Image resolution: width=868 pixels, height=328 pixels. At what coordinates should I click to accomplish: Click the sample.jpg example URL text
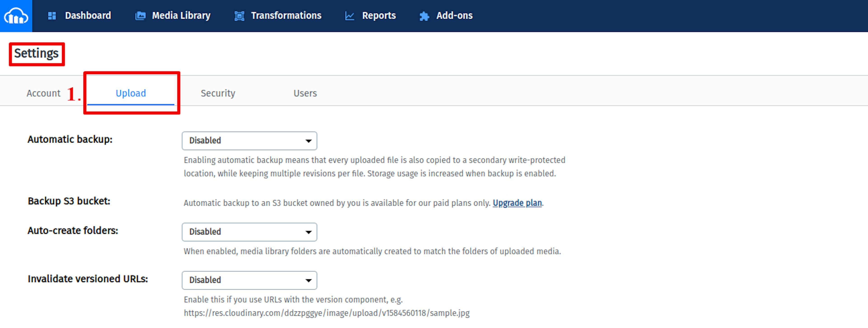point(326,313)
